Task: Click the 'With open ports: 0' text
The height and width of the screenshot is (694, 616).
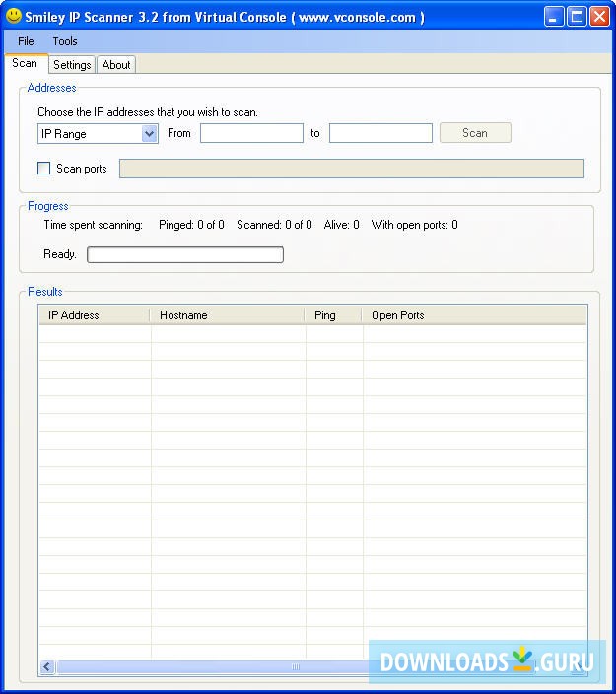Action: (414, 225)
